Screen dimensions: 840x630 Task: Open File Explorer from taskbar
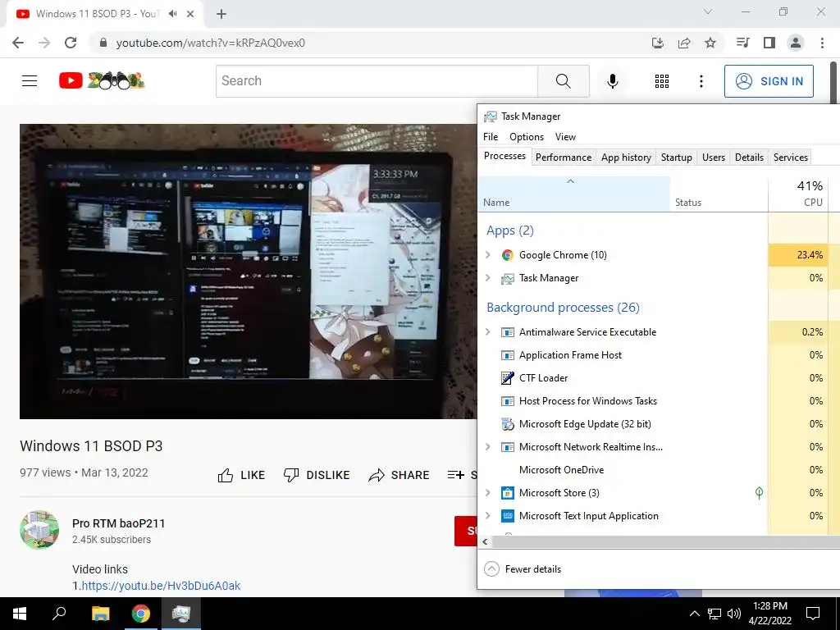coord(100,614)
